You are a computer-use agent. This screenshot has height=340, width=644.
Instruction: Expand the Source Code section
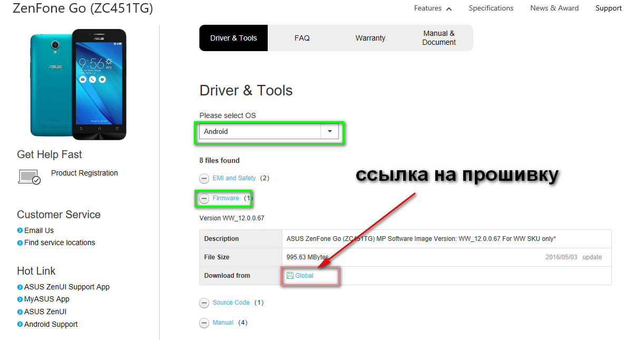(231, 303)
